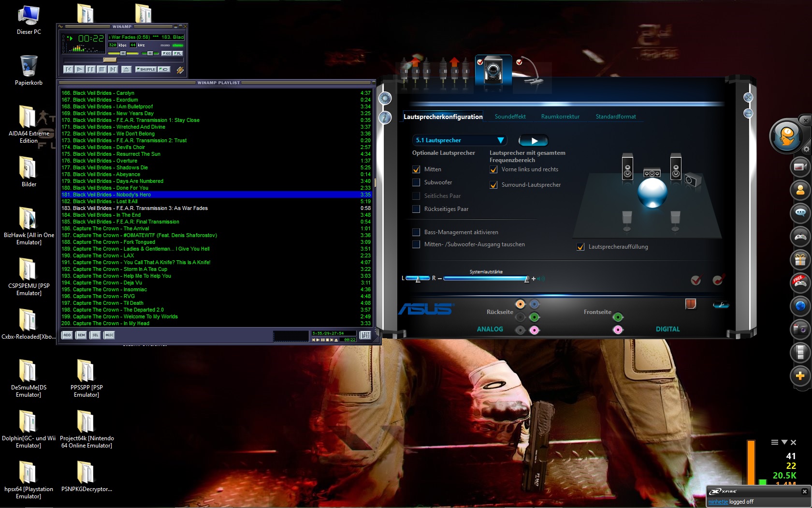The width and height of the screenshot is (812, 508).
Task: Switch to Standardformat tab
Action: click(616, 117)
